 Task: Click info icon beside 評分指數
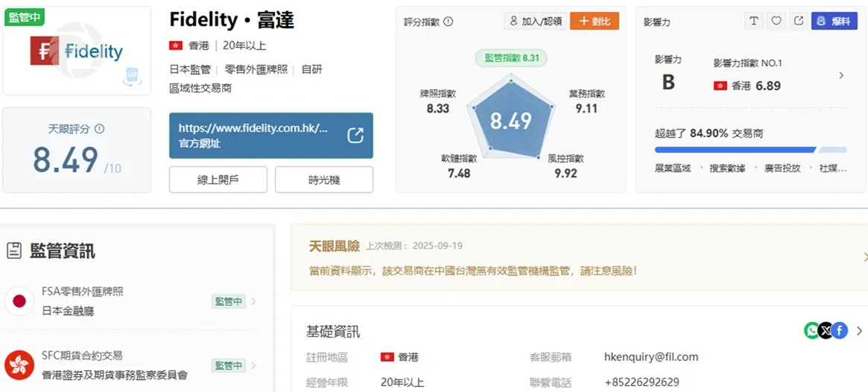pyautogui.click(x=449, y=22)
